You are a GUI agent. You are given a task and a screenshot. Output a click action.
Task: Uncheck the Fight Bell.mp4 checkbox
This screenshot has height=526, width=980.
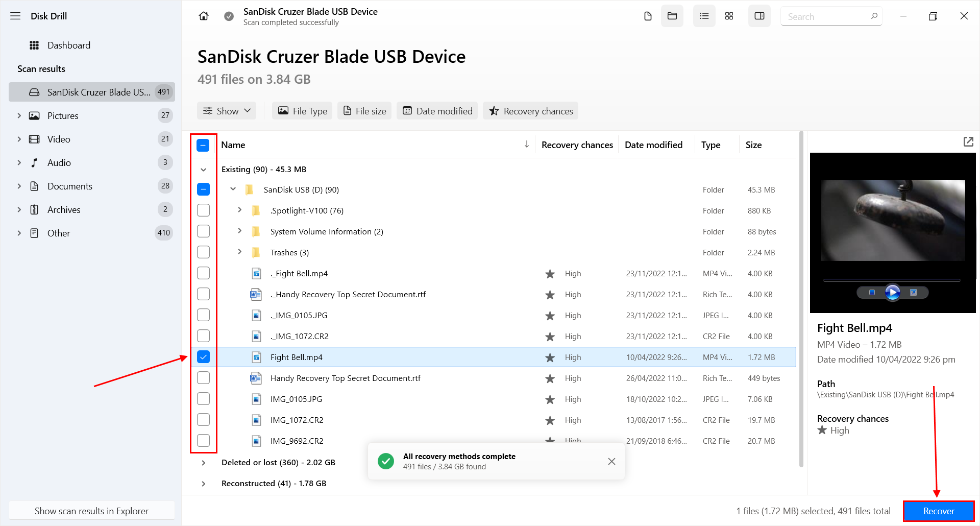pyautogui.click(x=203, y=357)
